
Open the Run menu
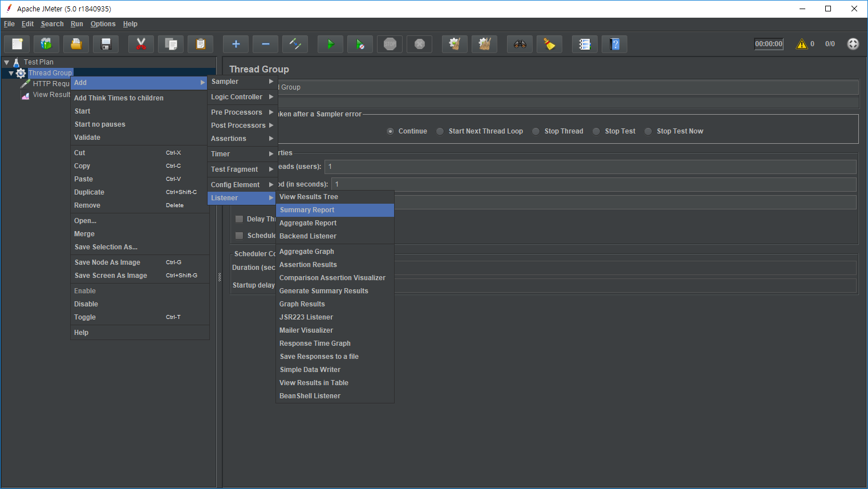77,24
